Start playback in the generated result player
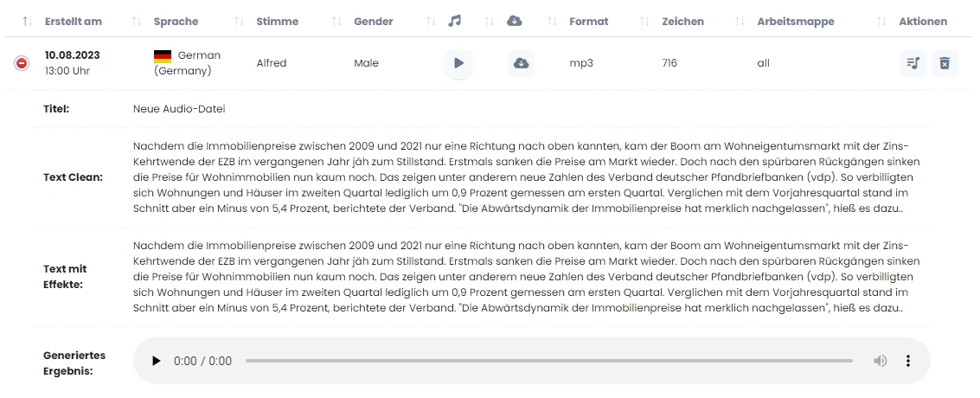This screenshot has width=980, height=398. pyautogui.click(x=157, y=361)
